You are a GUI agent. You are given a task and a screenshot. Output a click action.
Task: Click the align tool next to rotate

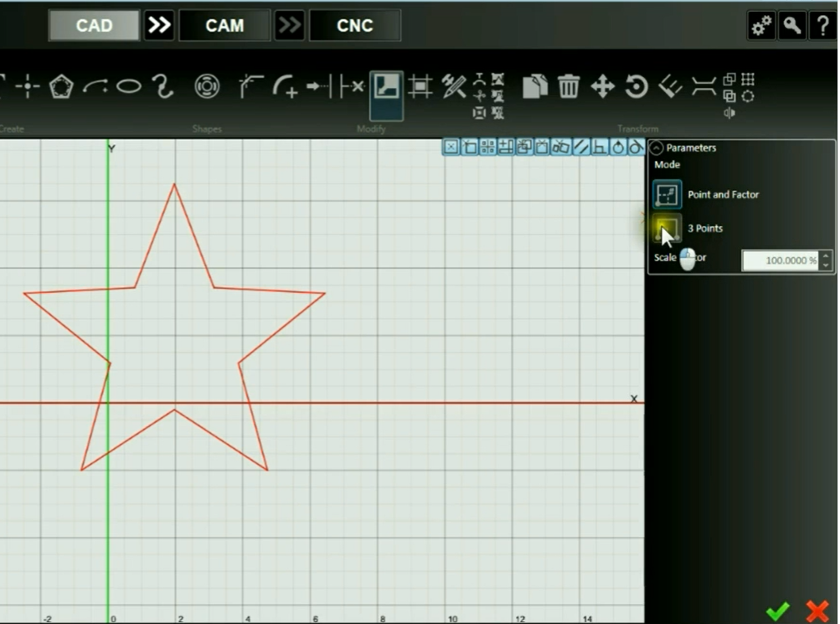[x=670, y=86]
